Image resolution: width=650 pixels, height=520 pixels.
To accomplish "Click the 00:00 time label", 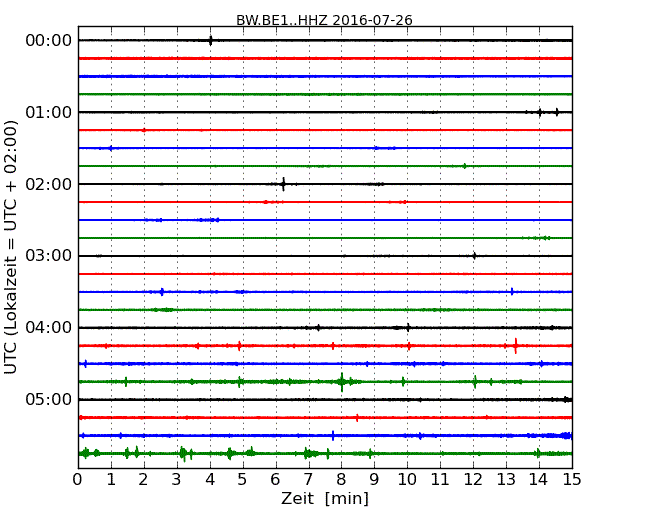I will 49,41.
